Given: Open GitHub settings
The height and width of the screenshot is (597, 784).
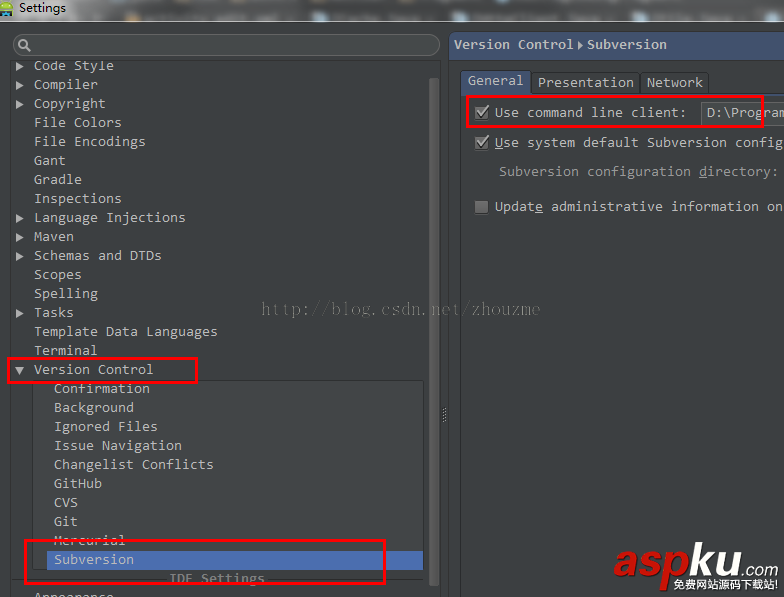Looking at the screenshot, I should (78, 484).
